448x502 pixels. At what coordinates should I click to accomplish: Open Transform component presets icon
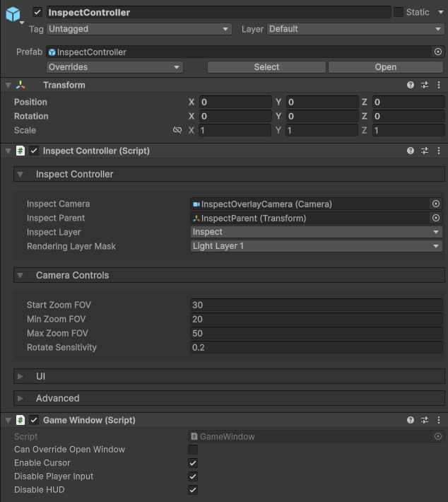[x=425, y=85]
